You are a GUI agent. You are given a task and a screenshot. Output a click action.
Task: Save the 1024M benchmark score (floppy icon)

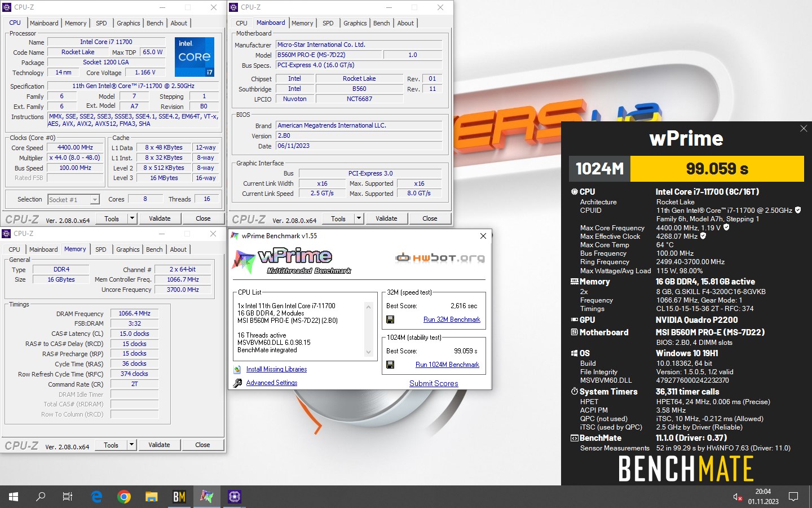click(390, 365)
